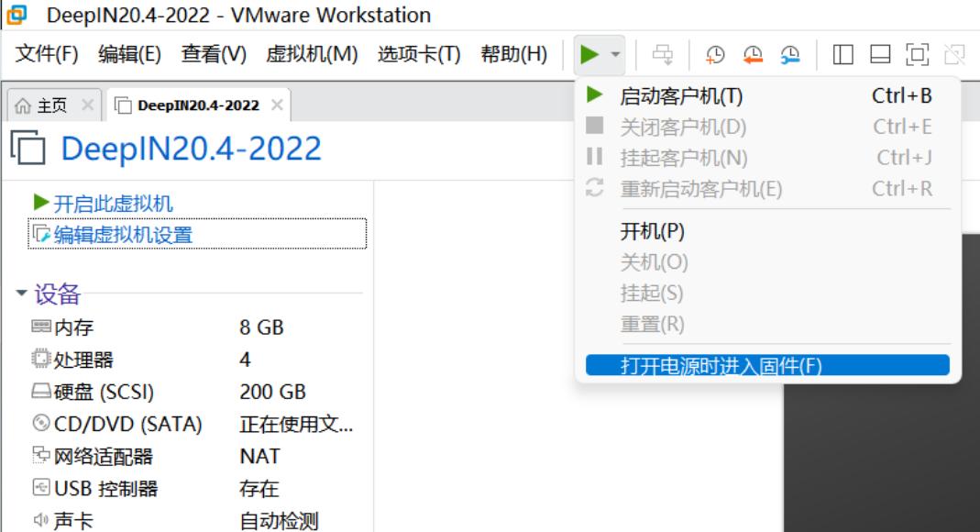
Task: Toggle the library sidebar panel
Action: [x=842, y=56]
